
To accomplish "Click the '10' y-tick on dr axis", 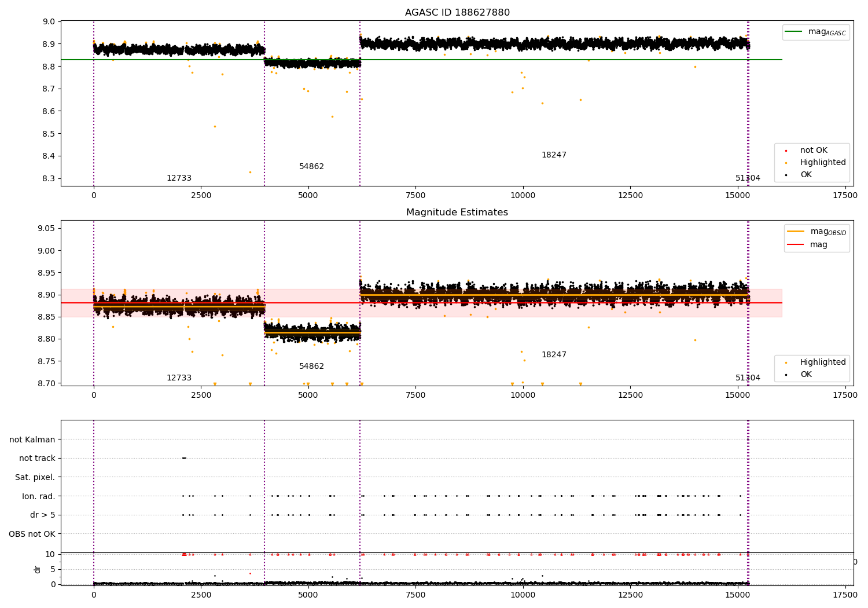I will pyautogui.click(x=50, y=555).
